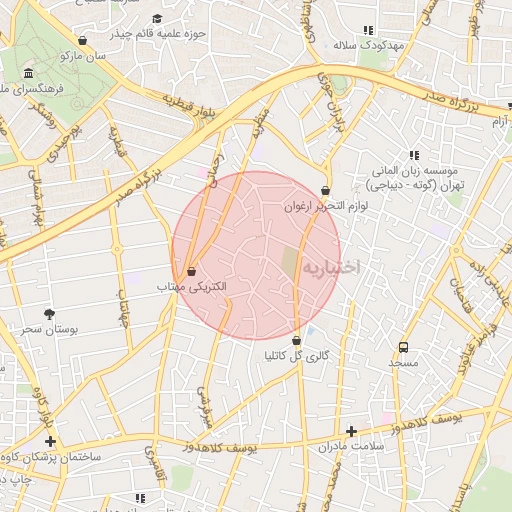Click the مهدکودک سلاله place label
The width and height of the screenshot is (512, 512).
369,45
